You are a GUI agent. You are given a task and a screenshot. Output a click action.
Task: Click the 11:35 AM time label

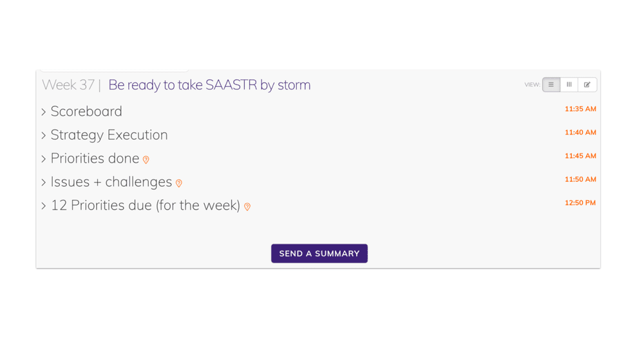click(580, 109)
